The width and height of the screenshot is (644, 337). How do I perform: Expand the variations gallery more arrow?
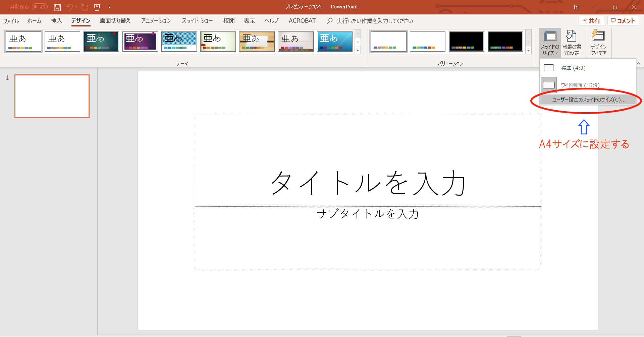528,50
